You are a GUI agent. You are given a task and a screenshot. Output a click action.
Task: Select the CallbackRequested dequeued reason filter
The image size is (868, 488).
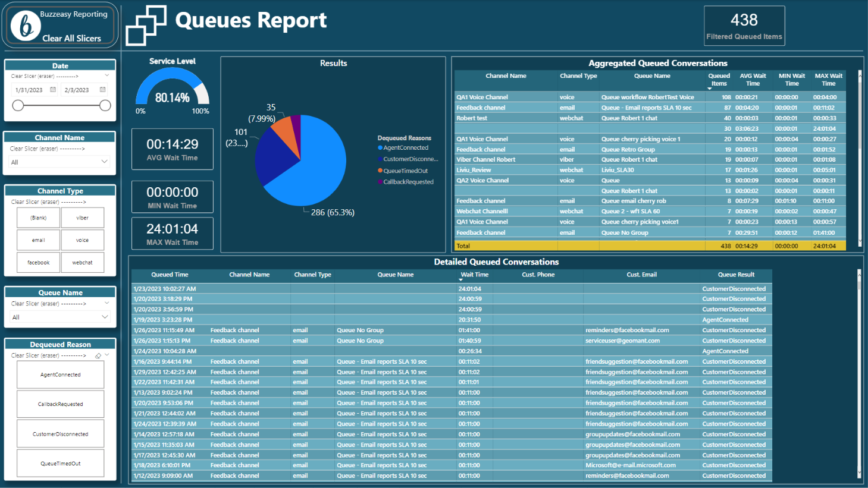point(60,404)
